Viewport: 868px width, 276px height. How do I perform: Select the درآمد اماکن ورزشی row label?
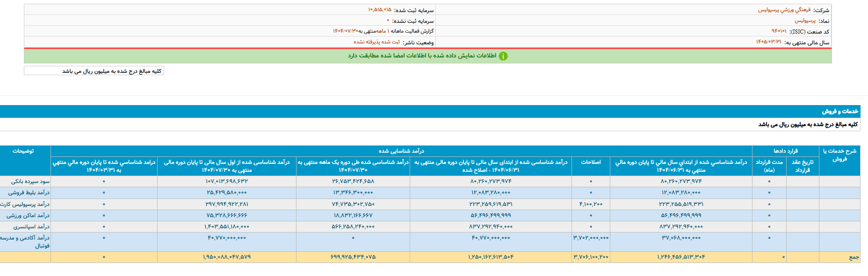coord(28,215)
